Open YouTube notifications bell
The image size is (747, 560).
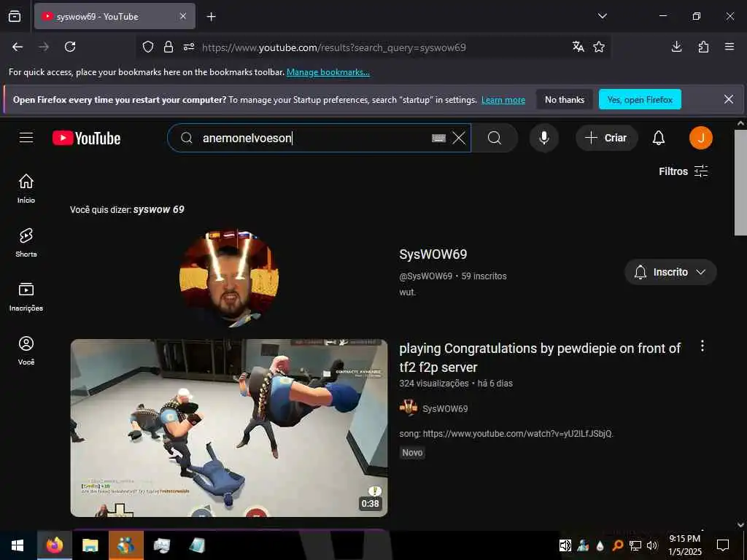point(659,138)
